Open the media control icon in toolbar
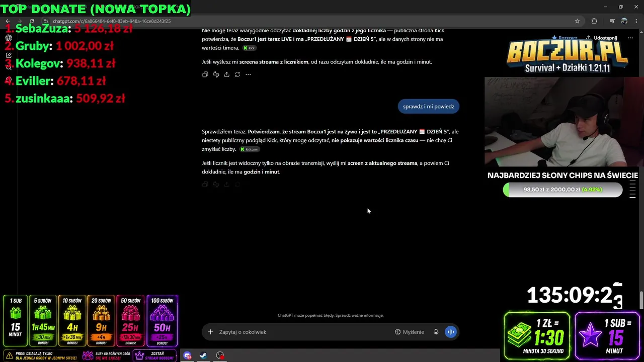This screenshot has width=644, height=362. point(612,21)
